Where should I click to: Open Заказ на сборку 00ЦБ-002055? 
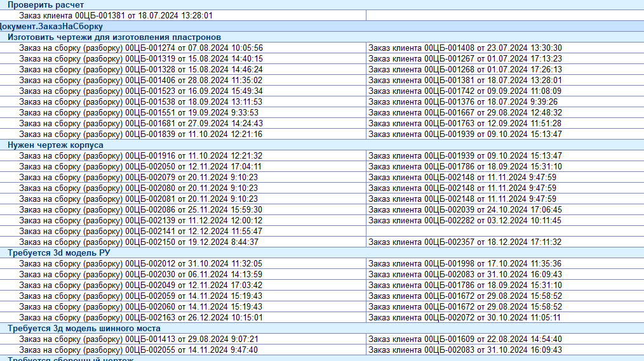139,350
